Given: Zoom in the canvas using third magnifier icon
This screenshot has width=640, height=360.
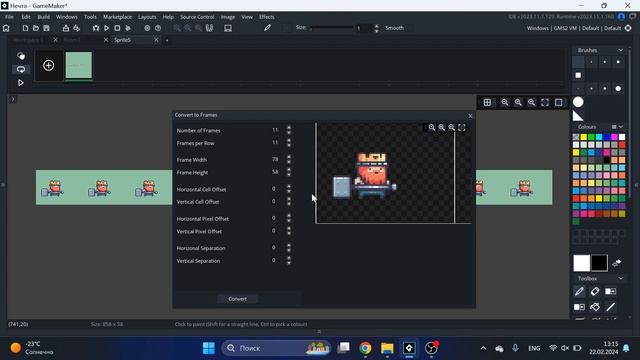Looking at the screenshot, I should click(531, 102).
